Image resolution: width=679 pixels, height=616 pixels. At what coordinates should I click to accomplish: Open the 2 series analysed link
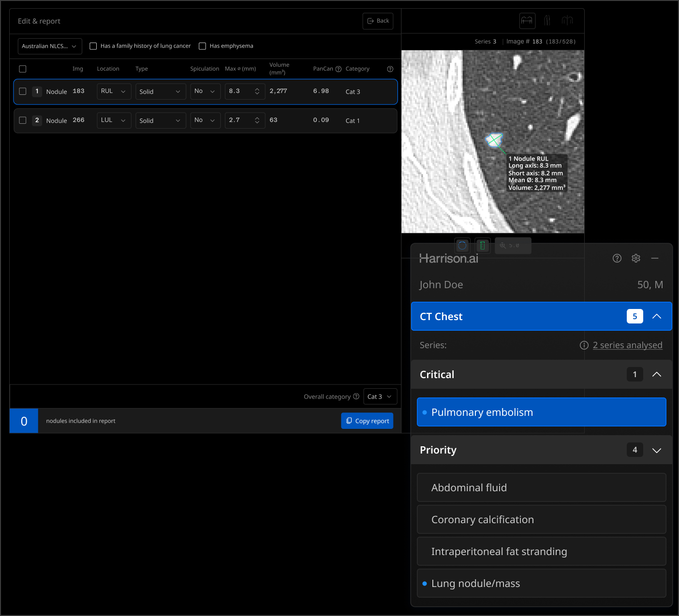click(x=627, y=345)
